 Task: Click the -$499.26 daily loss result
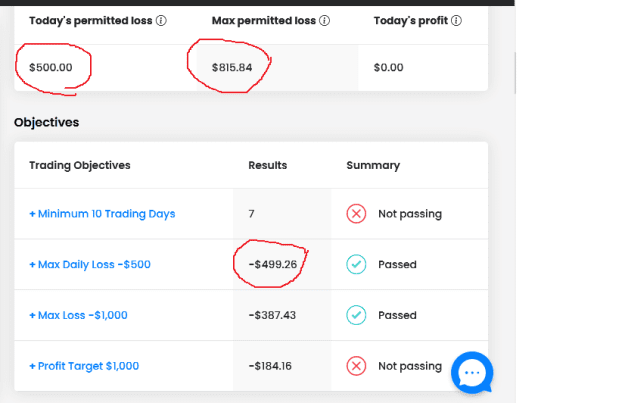[x=273, y=264]
